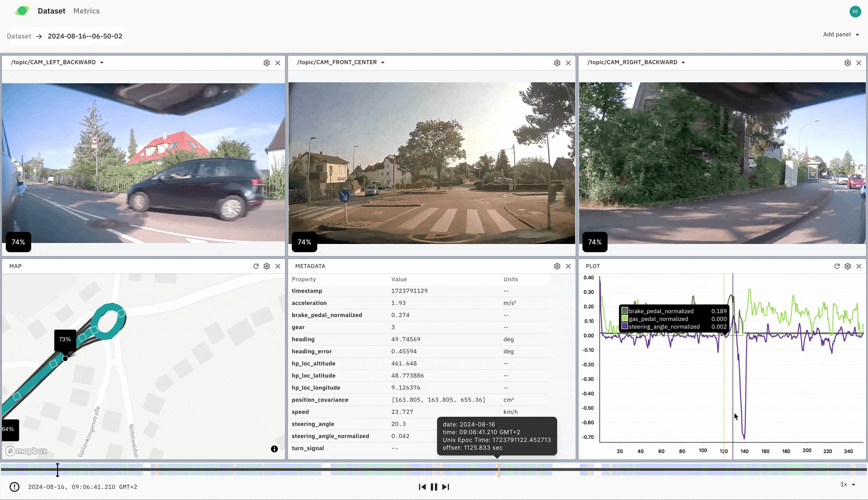The height and width of the screenshot is (500, 868).
Task: Pause playback with the pause button
Action: point(434,487)
